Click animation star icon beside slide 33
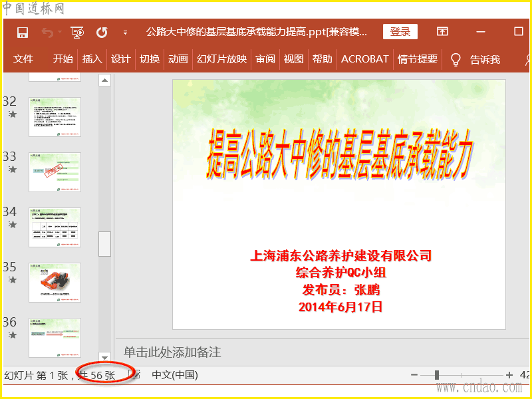Image resolution: width=532 pixels, height=399 pixels. (x=13, y=170)
